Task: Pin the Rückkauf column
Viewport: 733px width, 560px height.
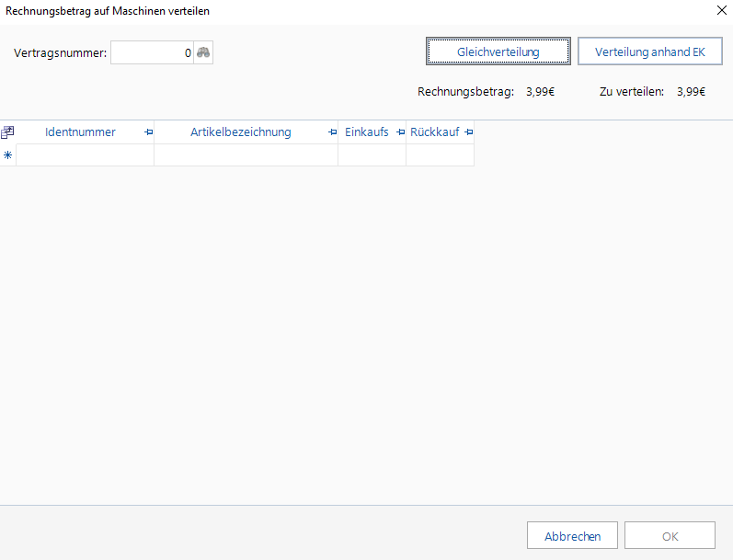Action: 468,132
